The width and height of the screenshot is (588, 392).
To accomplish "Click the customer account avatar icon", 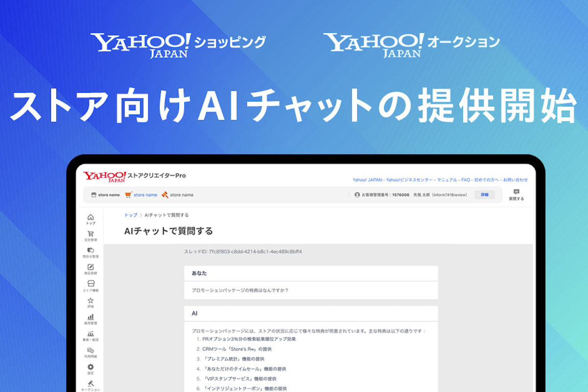I will [357, 195].
